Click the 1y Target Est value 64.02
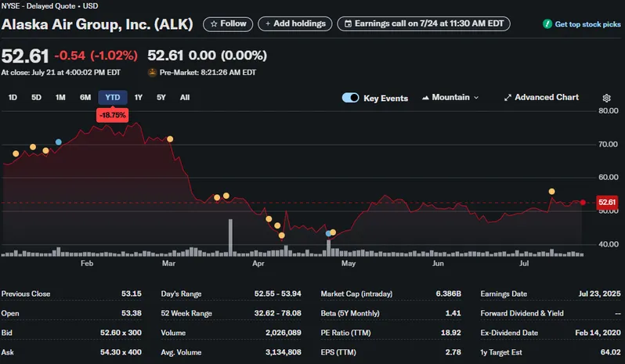This screenshot has width=625, height=364. point(611,352)
